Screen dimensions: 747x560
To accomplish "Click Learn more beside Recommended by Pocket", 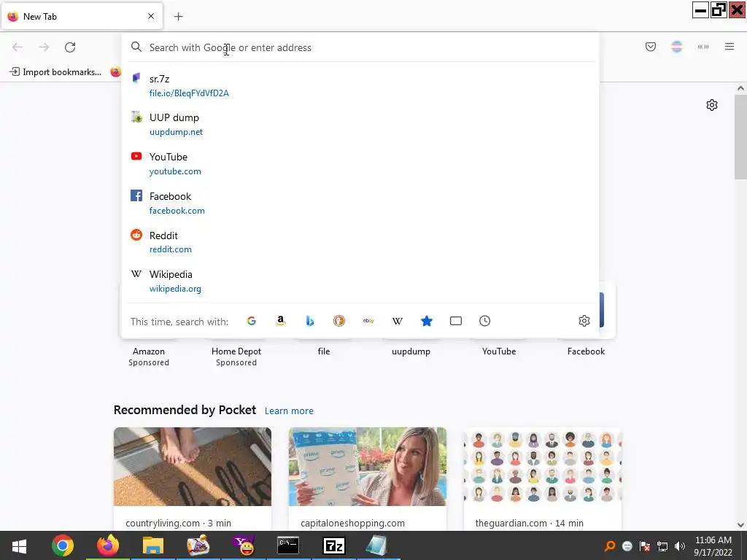I will click(x=289, y=411).
